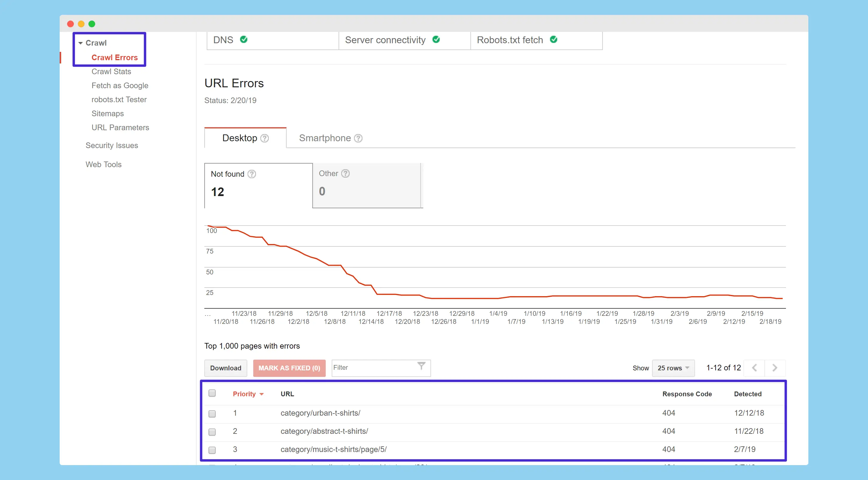This screenshot has width=868, height=480.
Task: Click the Download button
Action: coord(226,368)
